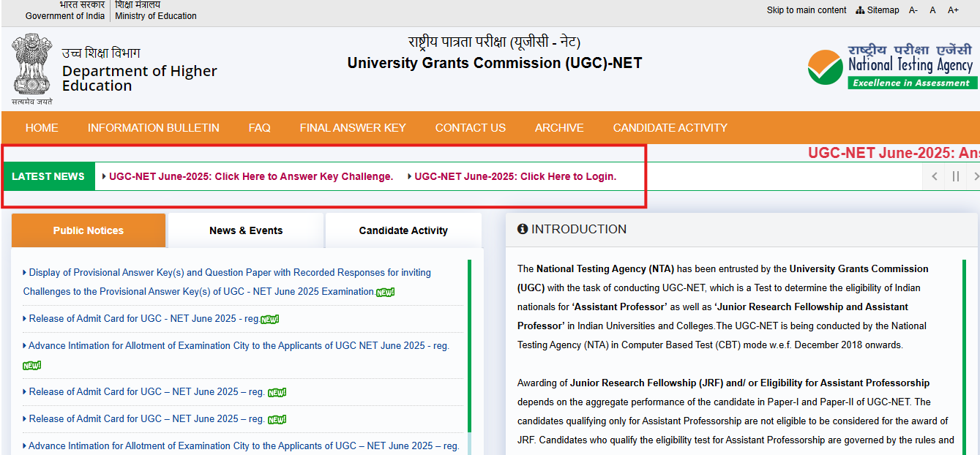Screen dimensions: 980x455
Task: Click Department of Higher Education text
Action: (140, 78)
